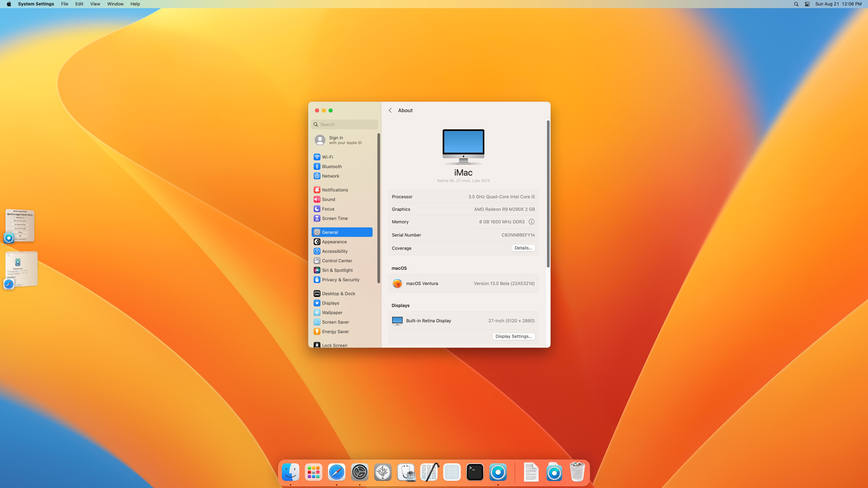Open Display Settings for the Retina display

513,336
